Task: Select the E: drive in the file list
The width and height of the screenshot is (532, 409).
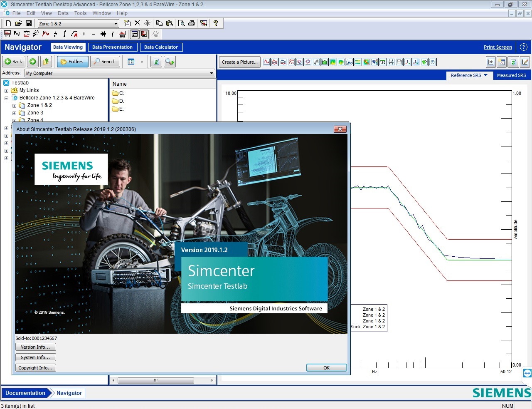Action: 118,109
